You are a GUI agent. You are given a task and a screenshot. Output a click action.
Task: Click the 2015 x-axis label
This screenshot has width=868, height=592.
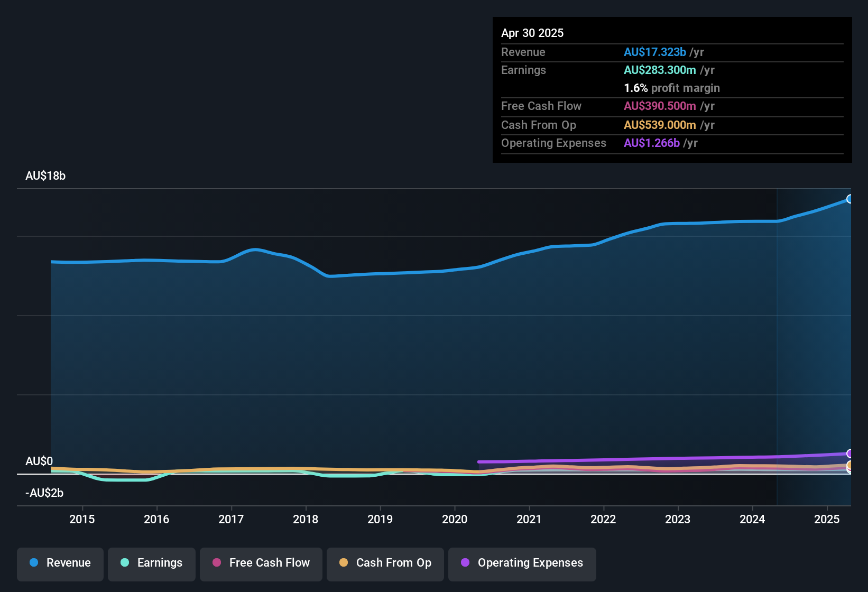[82, 519]
